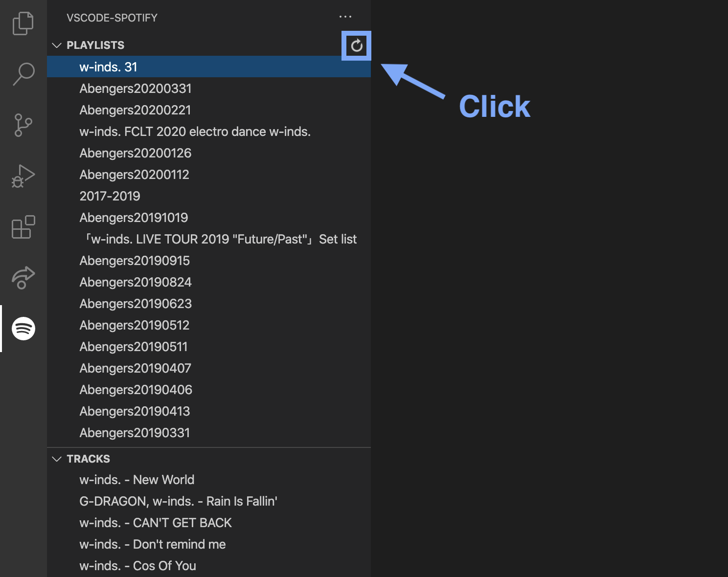This screenshot has width=728, height=577.
Task: Open the Explorer icon in the activity bar
Action: [x=23, y=23]
